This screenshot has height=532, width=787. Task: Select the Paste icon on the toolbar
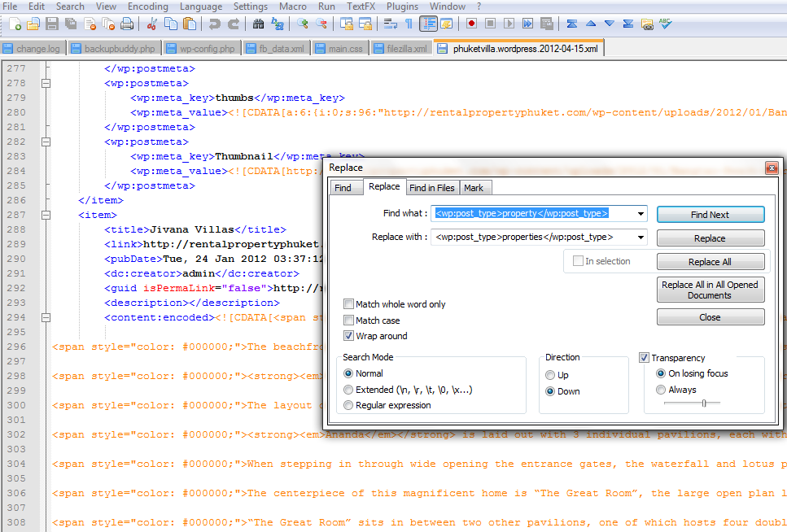point(189,25)
